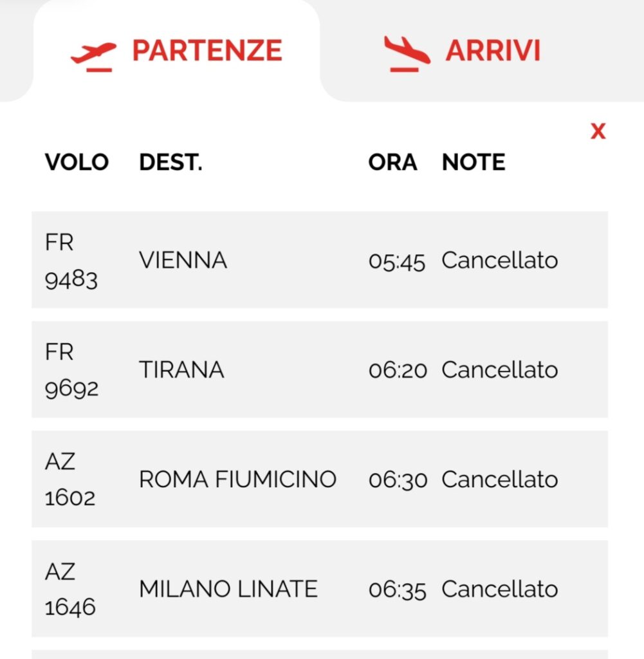Screen dimensions: 644x659
Task: Click Cancellato status for Milano Linate flight
Action: point(500,589)
